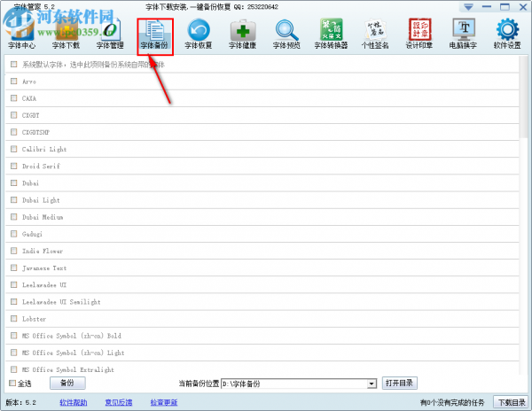
Task: Open the 软件帮助 help link
Action: point(74,402)
